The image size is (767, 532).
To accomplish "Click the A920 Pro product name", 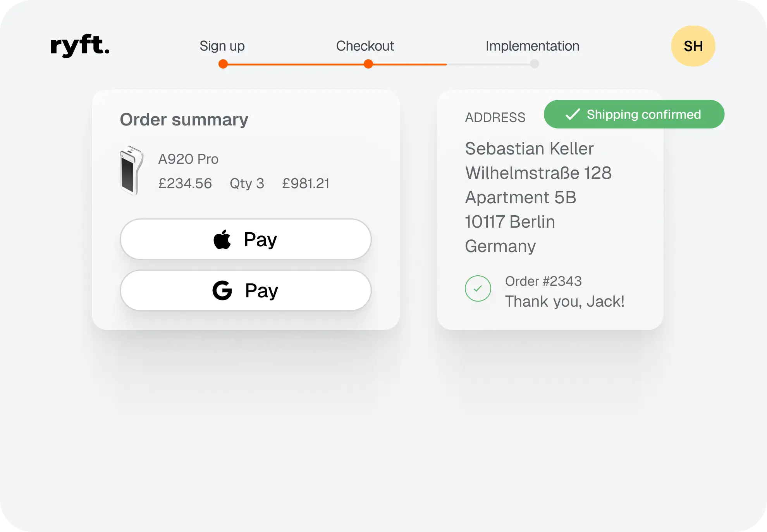I will [x=188, y=159].
